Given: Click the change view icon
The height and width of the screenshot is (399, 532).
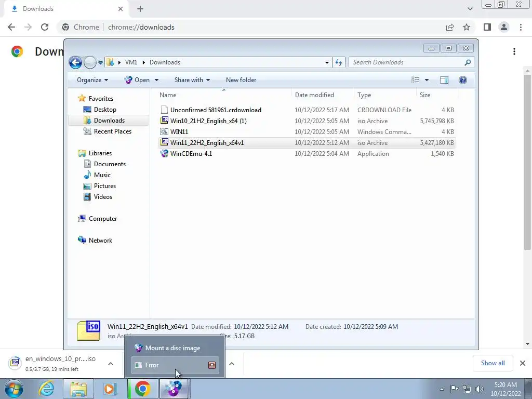Looking at the screenshot, I should 416,80.
